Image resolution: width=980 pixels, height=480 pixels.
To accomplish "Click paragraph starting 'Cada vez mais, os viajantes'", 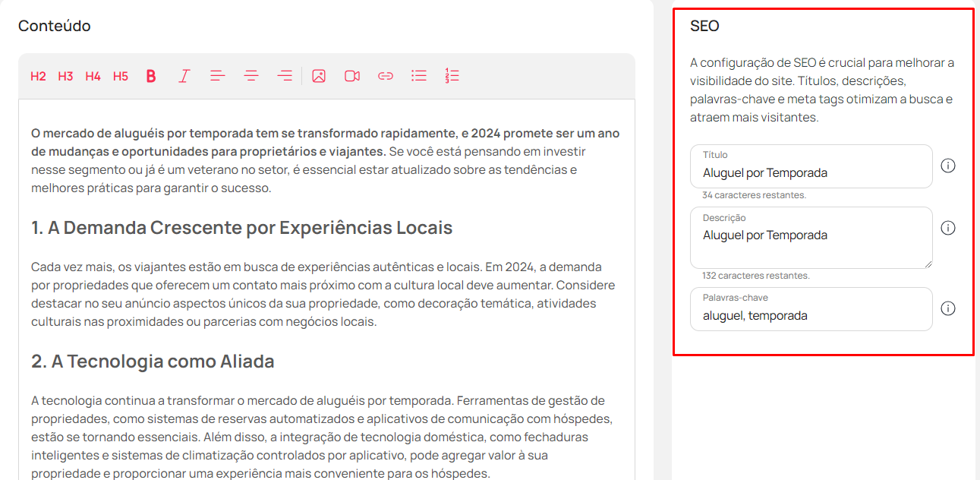I will click(323, 295).
